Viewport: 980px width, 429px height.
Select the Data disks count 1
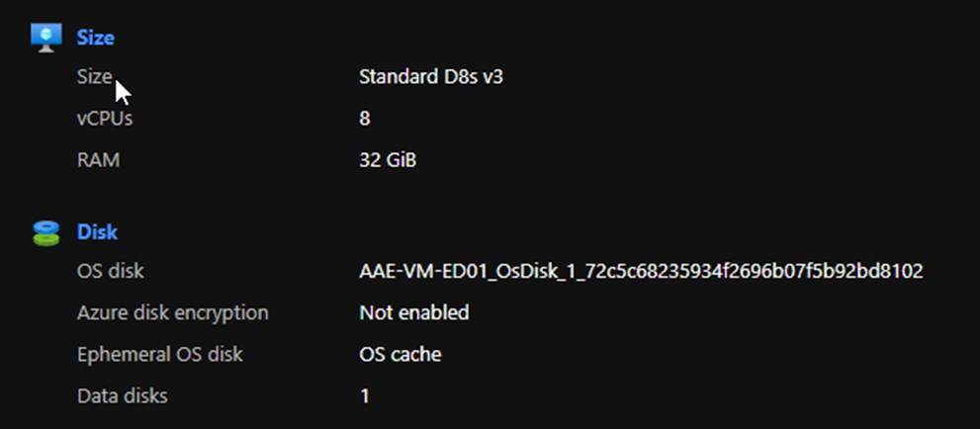[x=364, y=395]
